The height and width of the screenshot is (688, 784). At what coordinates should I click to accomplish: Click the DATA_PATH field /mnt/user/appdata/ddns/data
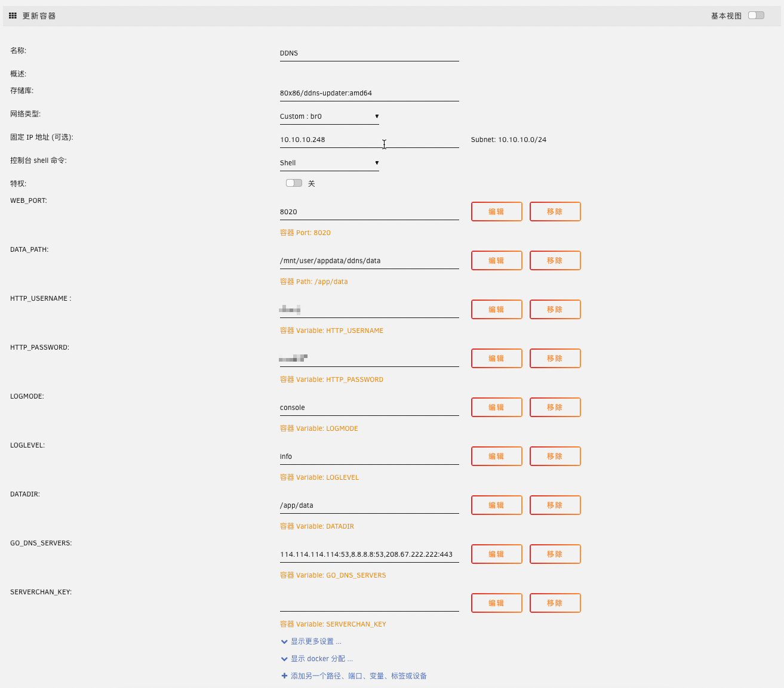point(370,261)
